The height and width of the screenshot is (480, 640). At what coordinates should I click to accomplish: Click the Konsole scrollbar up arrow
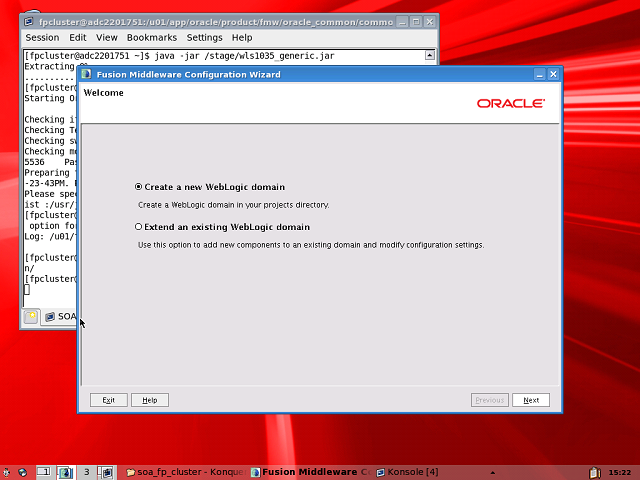click(430, 55)
